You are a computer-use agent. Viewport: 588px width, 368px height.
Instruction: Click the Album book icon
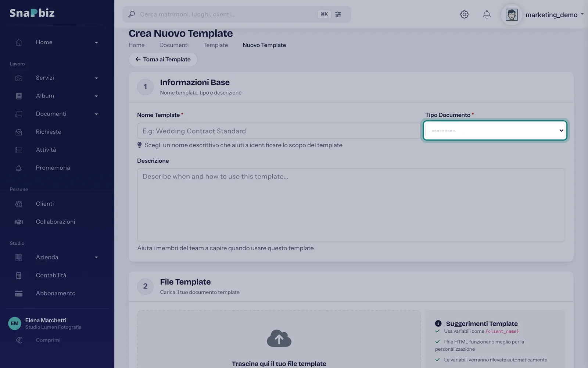pyautogui.click(x=19, y=96)
